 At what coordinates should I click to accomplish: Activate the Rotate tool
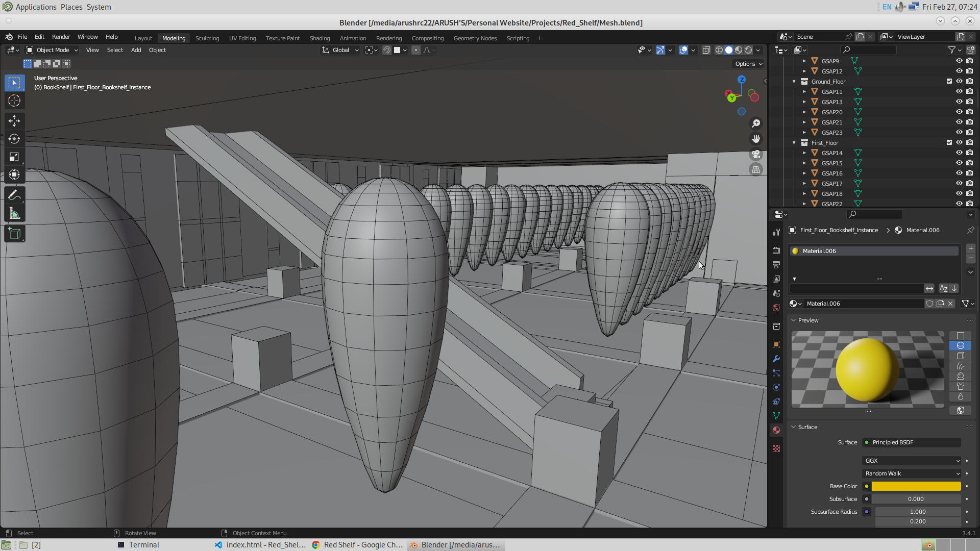coord(14,139)
